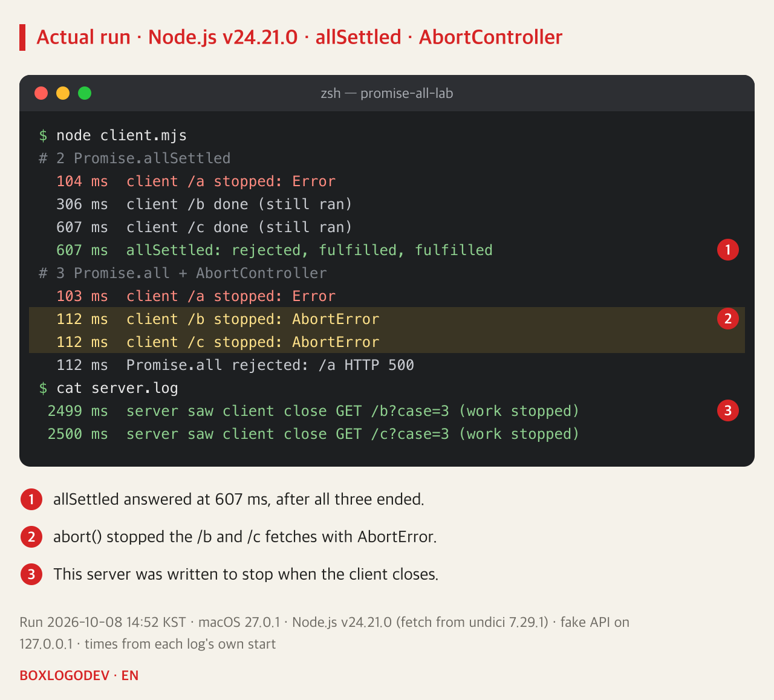Select "allSettled: rejected, fulfilled, fulfilled" output line
Image resolution: width=774 pixels, height=700 pixels.
coord(310,250)
